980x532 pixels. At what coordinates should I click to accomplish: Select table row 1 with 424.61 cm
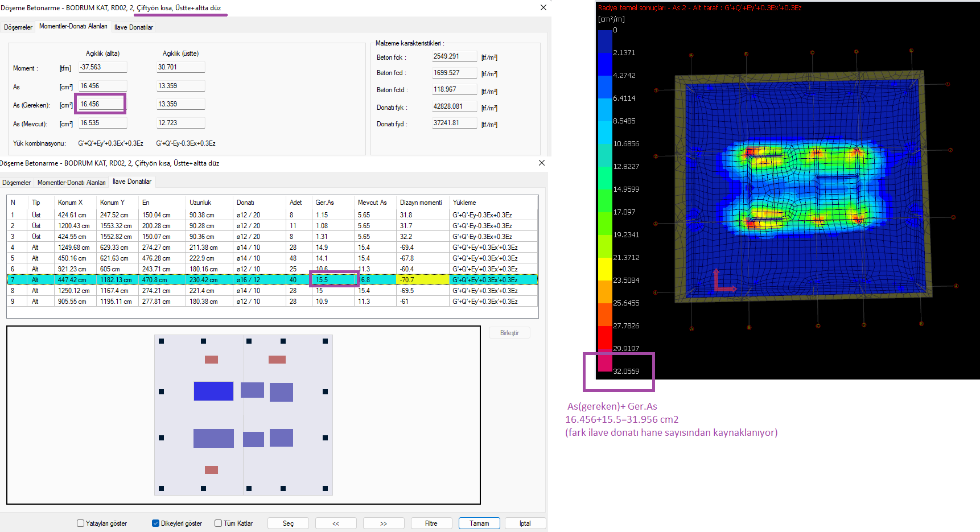tap(273, 215)
